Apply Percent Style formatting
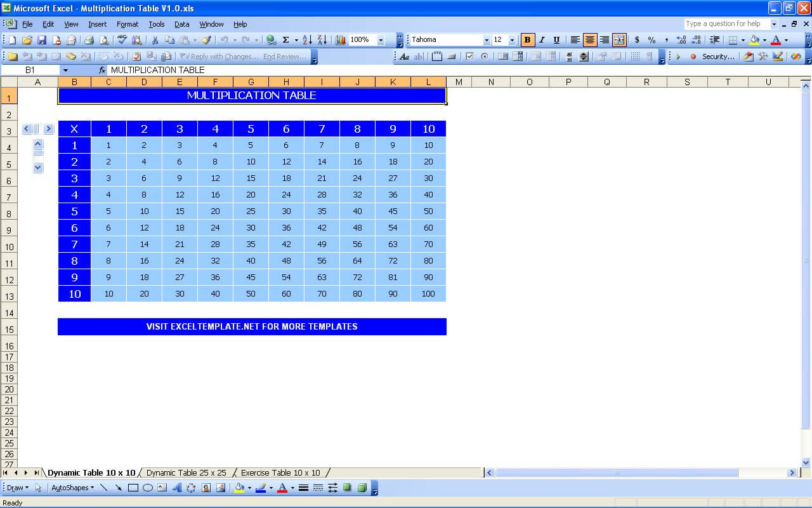 tap(652, 40)
